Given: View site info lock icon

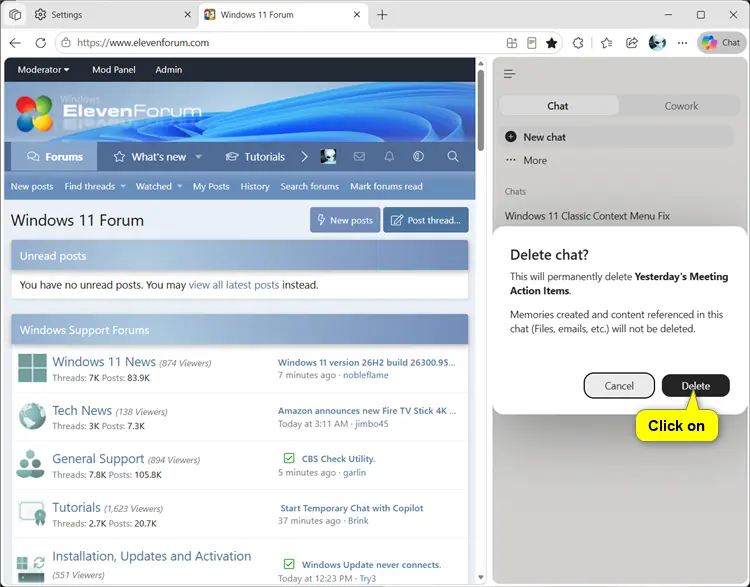Looking at the screenshot, I should 66,43.
